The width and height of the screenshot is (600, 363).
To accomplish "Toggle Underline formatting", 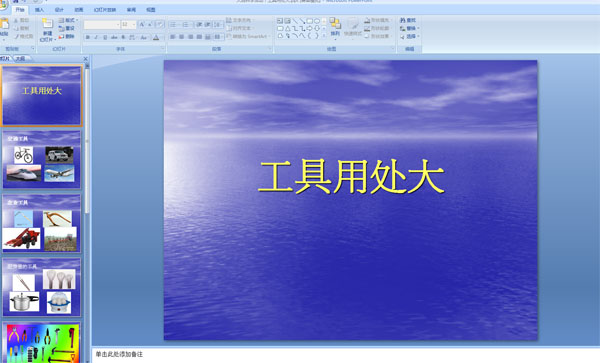I will [105, 37].
